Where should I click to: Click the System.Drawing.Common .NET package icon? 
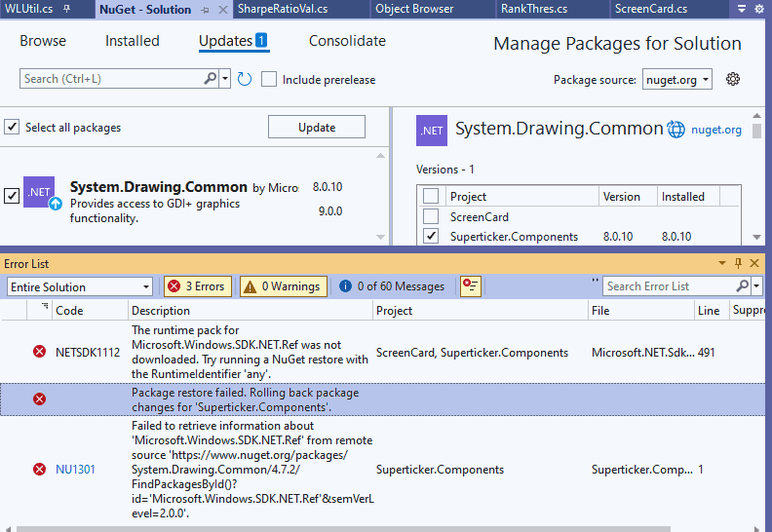39,193
